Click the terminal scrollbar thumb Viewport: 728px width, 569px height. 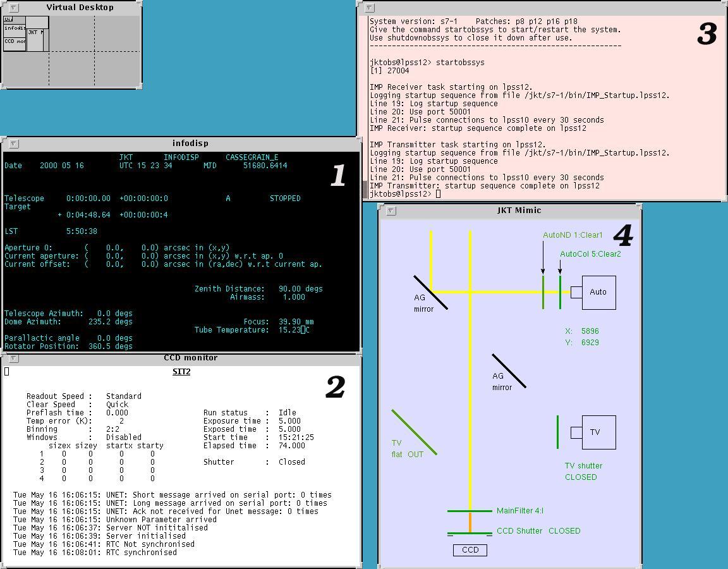coord(365,188)
